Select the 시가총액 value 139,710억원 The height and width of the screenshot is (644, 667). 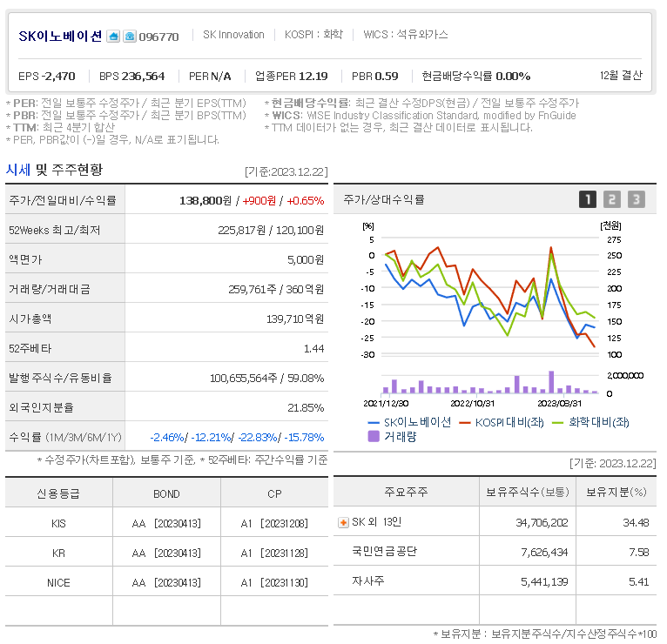click(295, 319)
